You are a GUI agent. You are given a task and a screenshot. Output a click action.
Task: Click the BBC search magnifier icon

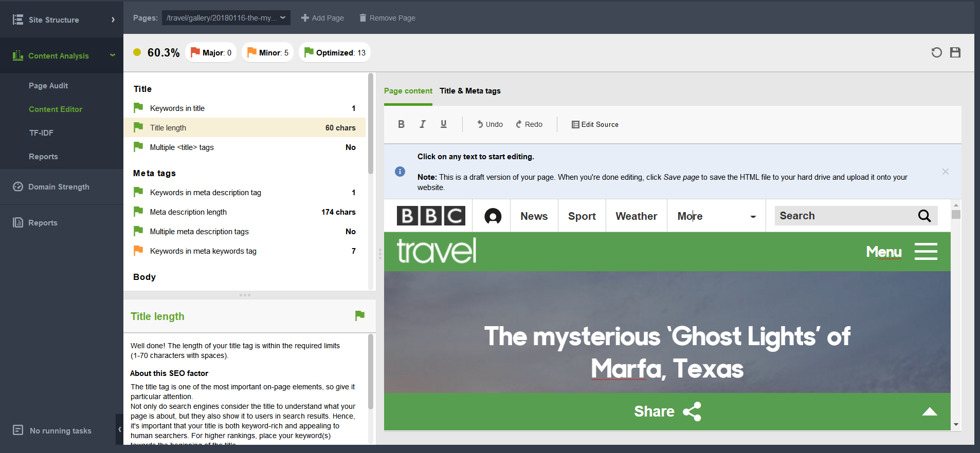click(924, 216)
